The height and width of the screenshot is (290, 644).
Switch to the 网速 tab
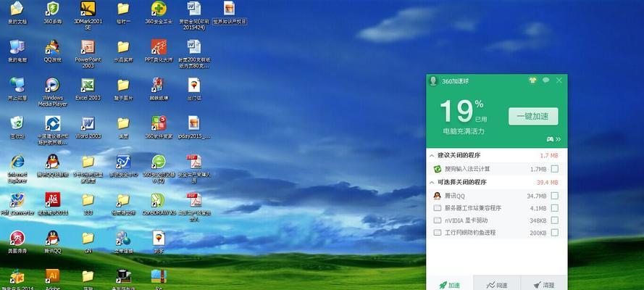(497, 285)
